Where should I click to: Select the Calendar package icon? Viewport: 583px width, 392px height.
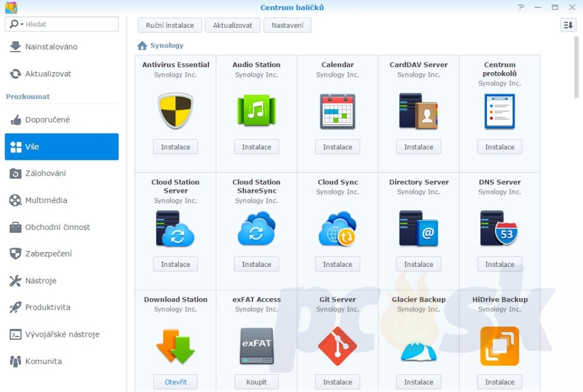click(338, 111)
